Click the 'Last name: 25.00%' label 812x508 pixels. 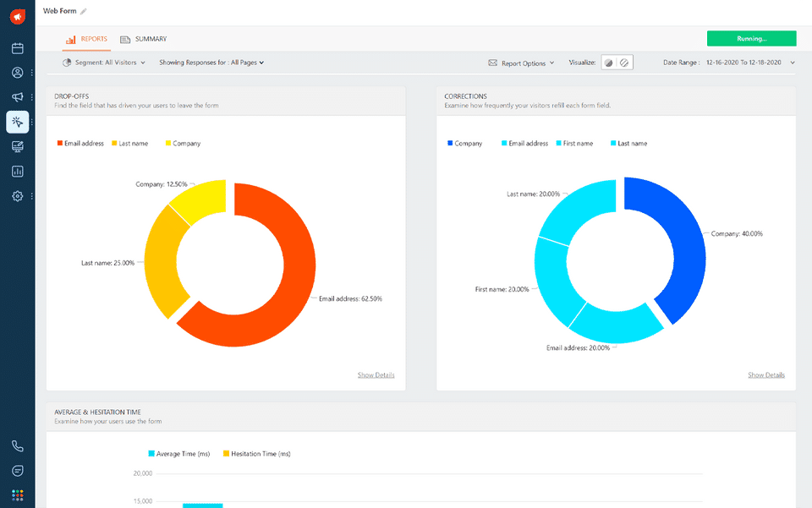(107, 263)
